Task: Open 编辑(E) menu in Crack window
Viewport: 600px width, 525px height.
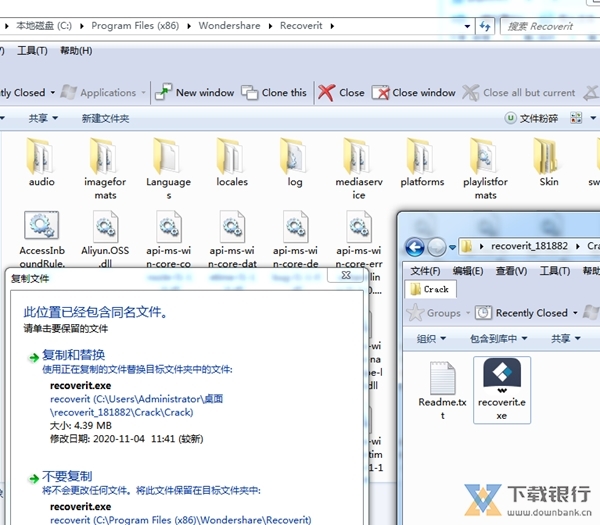Action: (x=468, y=271)
